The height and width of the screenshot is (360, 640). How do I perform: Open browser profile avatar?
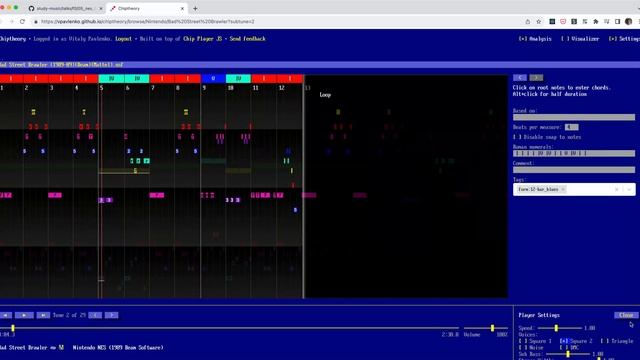point(629,22)
